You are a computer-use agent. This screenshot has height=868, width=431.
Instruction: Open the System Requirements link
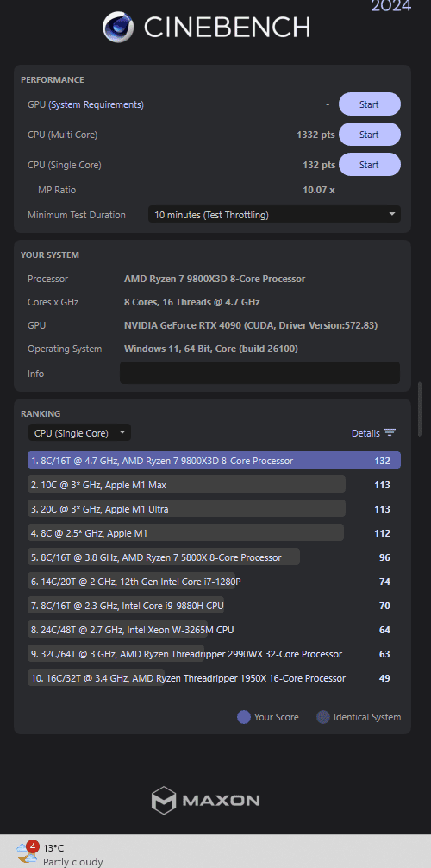pyautogui.click(x=97, y=104)
